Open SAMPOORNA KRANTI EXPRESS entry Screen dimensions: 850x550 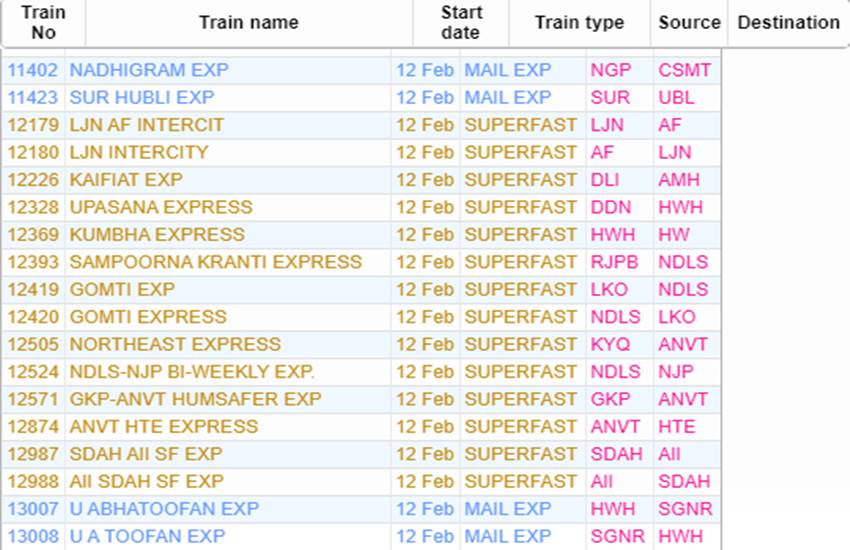pos(216,262)
